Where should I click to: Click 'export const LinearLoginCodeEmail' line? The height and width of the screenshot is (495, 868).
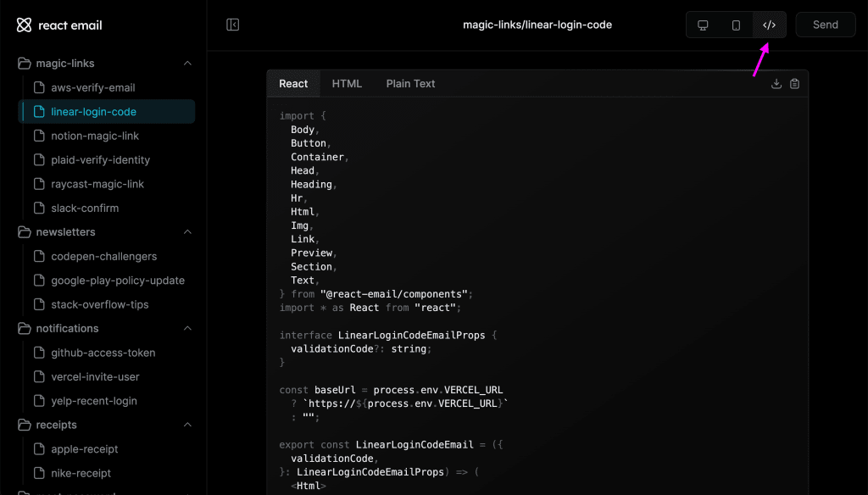391,445
